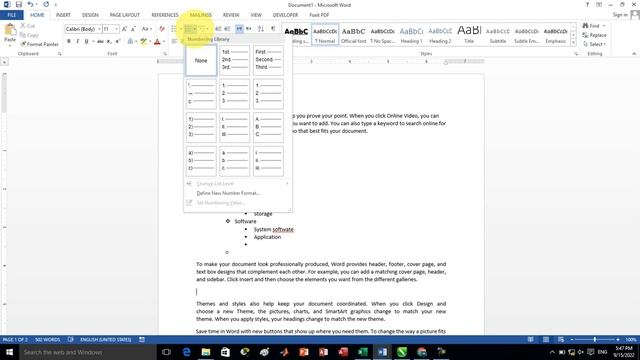Click the Subscript icon
This screenshot has height=360, width=640.
109,41
